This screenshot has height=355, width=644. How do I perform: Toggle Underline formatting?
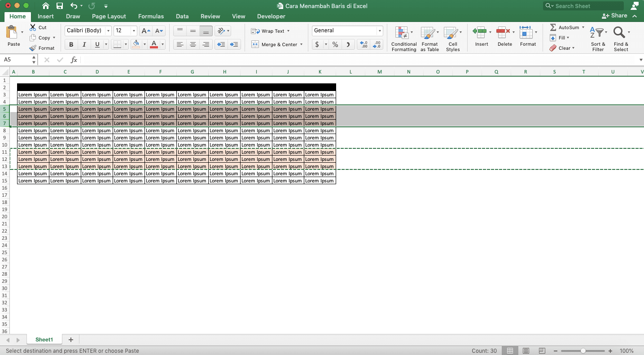[x=97, y=44]
